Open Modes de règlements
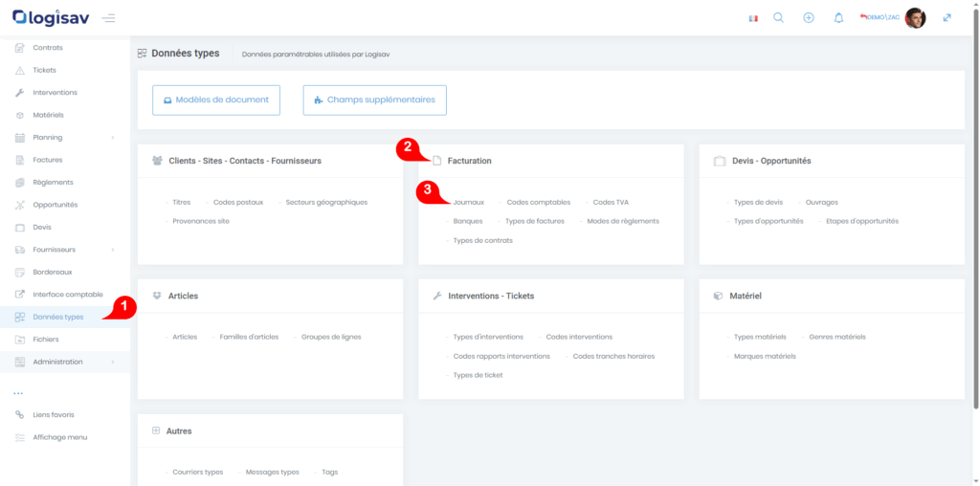Screen dimensions: 980x486 pos(623,221)
